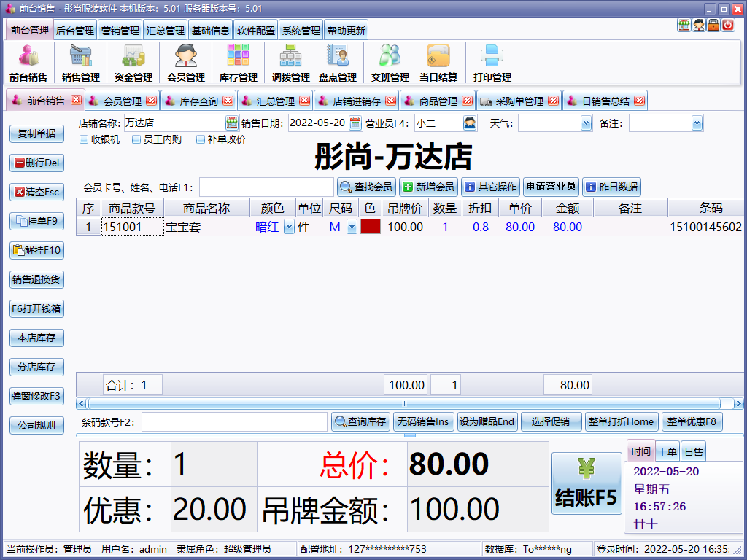Open 前台销售 toolbar icon
The width and height of the screenshot is (747, 560).
pos(28,63)
